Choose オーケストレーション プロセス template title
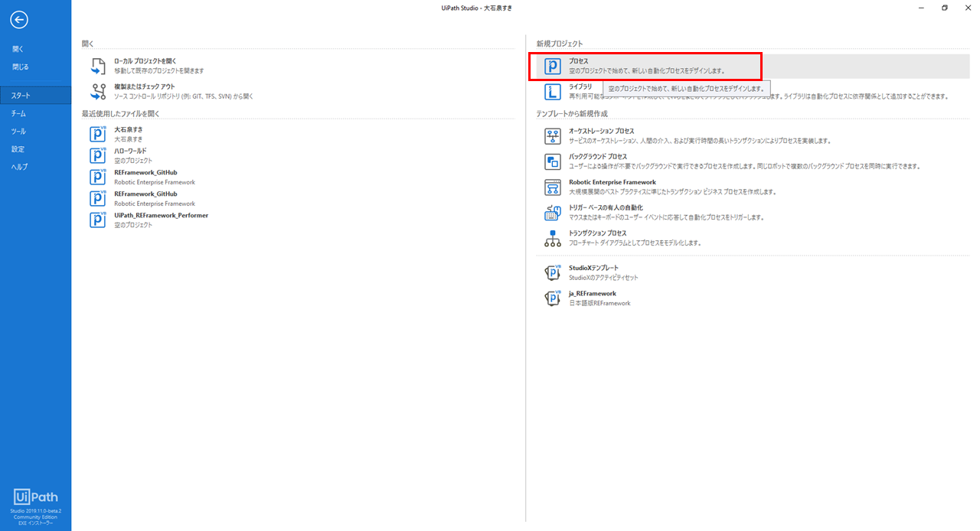980x531 pixels. coord(602,131)
